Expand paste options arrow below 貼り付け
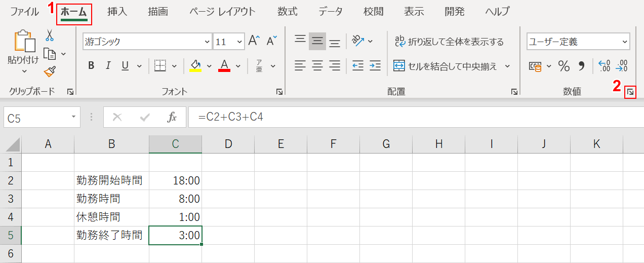Screen dimensions: 644x263 24,71
